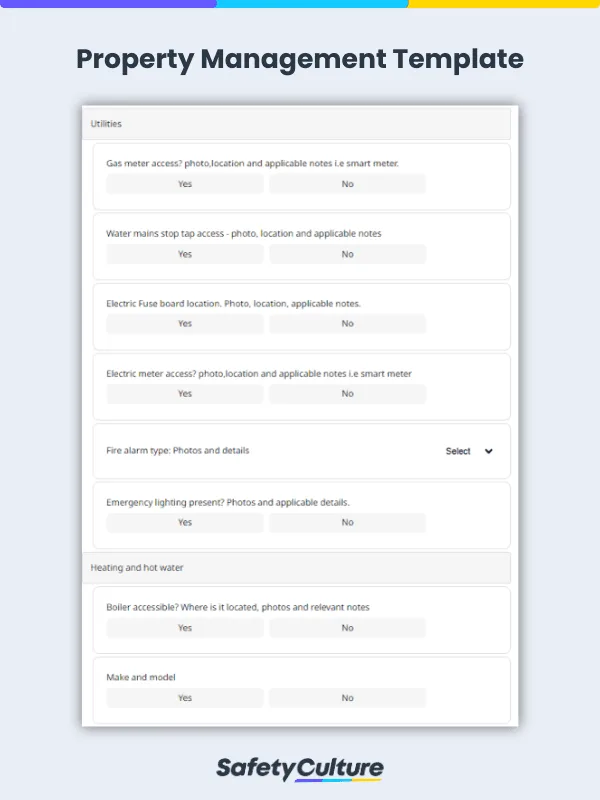Pick No under Make and model
The height and width of the screenshot is (800, 600).
(347, 698)
